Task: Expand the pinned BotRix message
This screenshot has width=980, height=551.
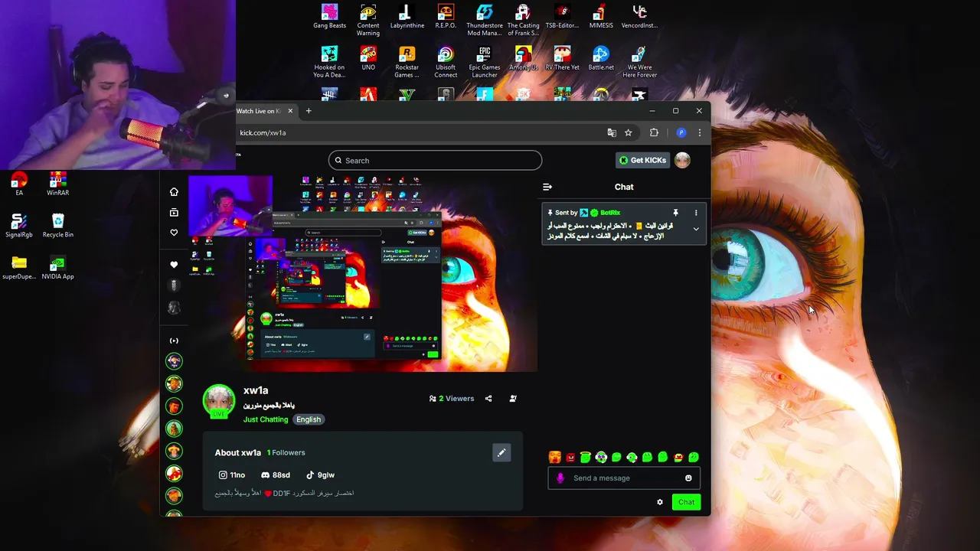Action: pos(696,229)
